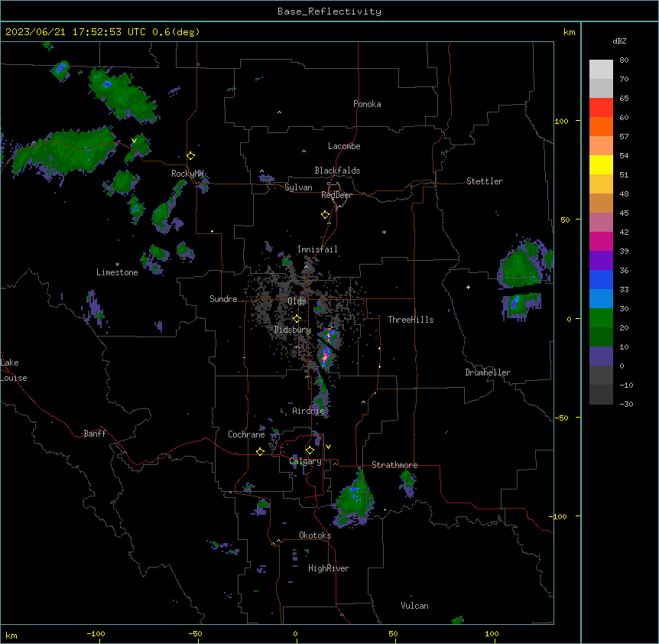Click the -50 tick on right vertical axis
The image size is (659, 644).
[561, 418]
